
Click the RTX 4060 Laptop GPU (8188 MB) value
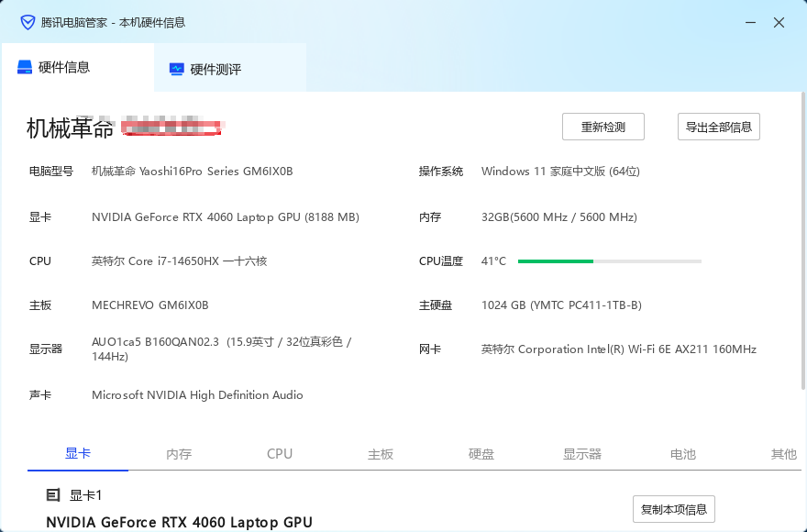click(226, 217)
